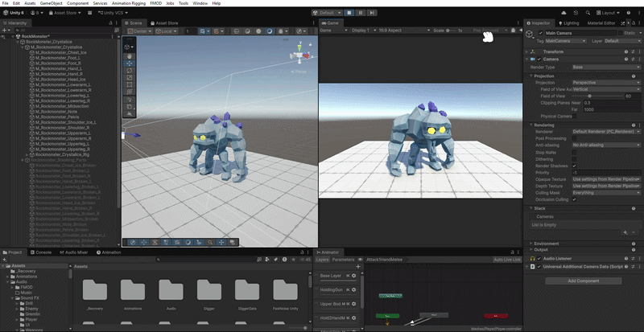Viewport: 644px width, 332px height.
Task: Open the Tag MainCamera dropdown
Action: (566, 41)
